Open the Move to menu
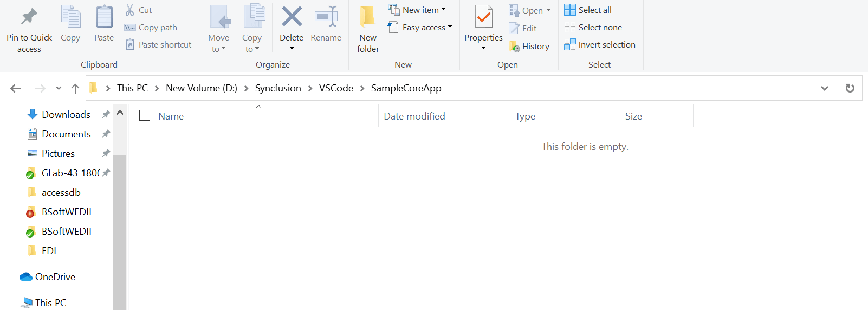 tap(219, 29)
